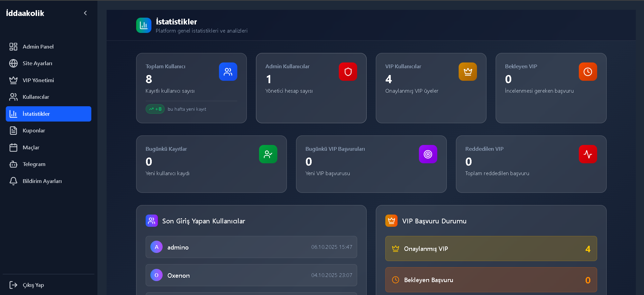
Task: Go to Site Ayarları
Action: click(x=49, y=63)
